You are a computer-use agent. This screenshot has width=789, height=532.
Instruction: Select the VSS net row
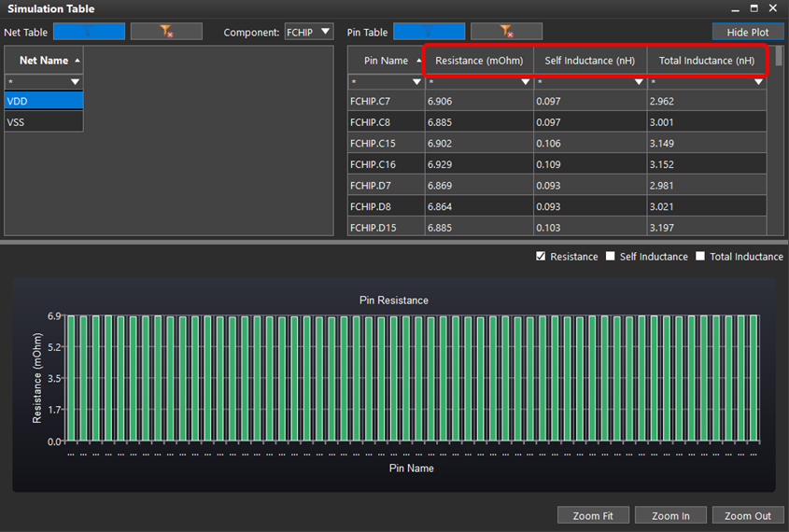click(x=44, y=122)
